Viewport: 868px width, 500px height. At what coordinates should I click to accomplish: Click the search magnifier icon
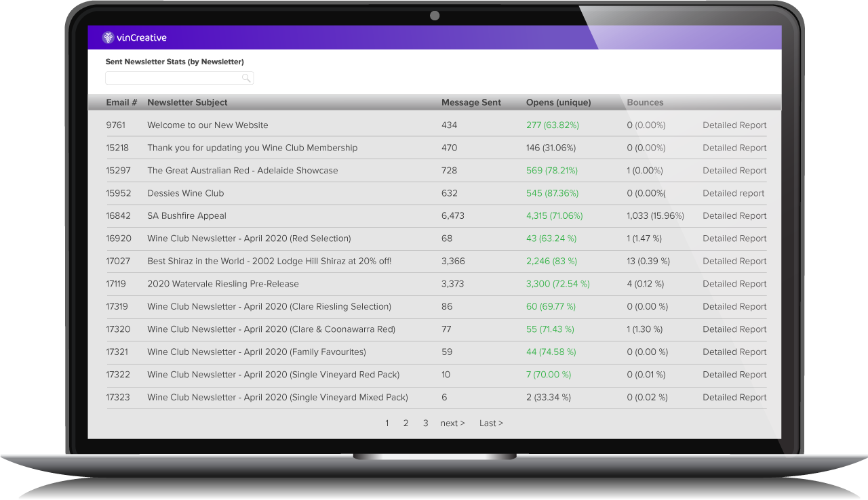click(x=246, y=79)
